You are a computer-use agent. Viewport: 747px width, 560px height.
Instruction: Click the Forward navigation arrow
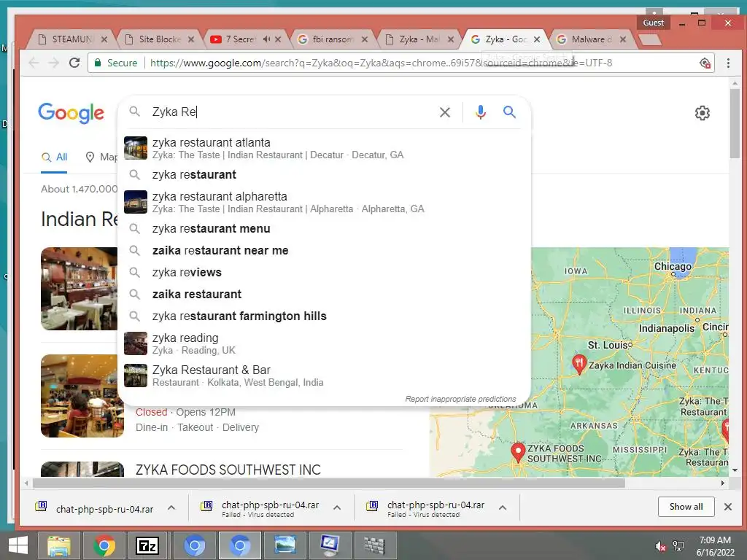54,63
